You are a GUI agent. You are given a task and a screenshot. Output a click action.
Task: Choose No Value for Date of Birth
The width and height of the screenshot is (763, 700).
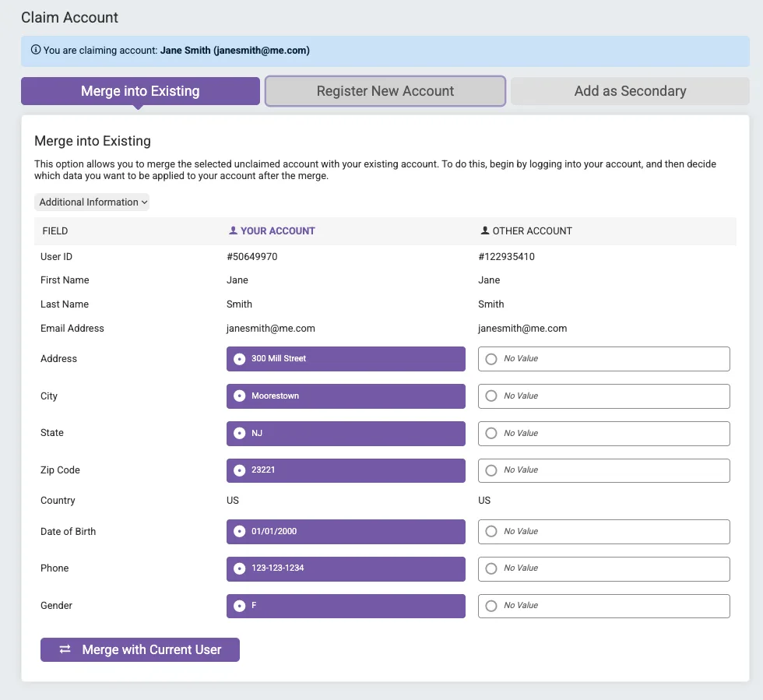pyautogui.click(x=604, y=532)
